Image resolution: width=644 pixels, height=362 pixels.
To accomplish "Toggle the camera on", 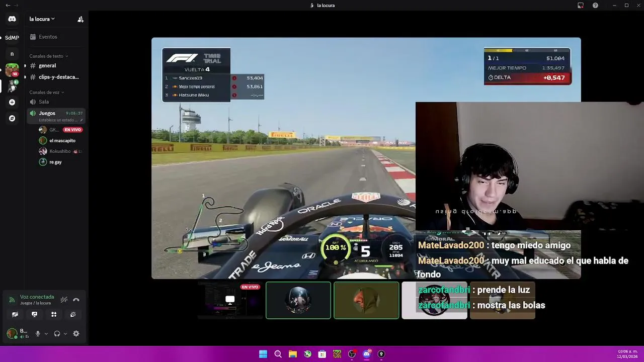I will pos(15,314).
